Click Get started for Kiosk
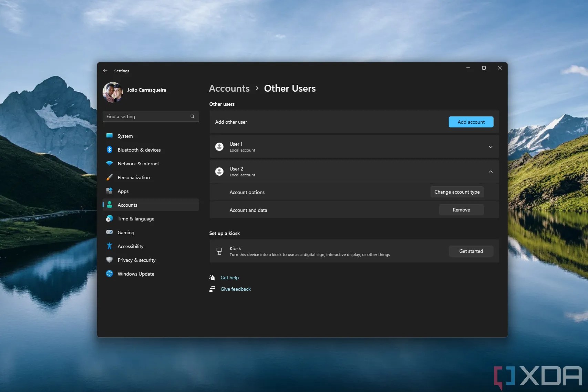The image size is (588, 392). 471,251
